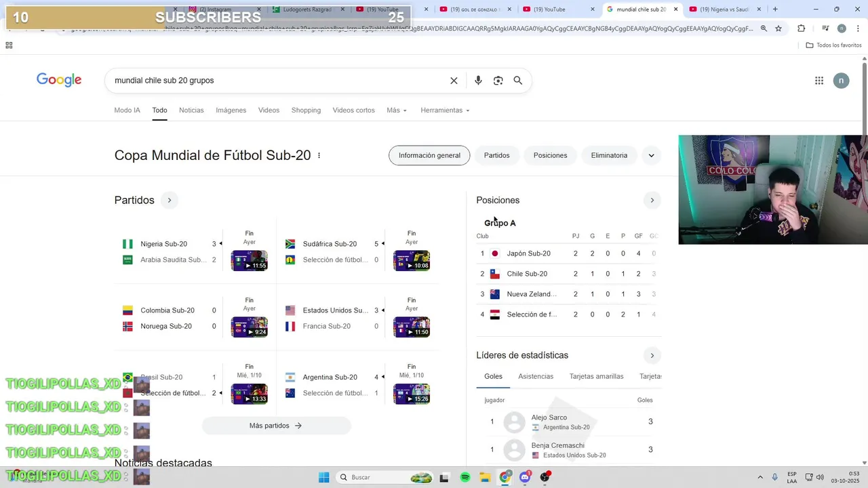Open Windows Start menu

tap(324, 477)
